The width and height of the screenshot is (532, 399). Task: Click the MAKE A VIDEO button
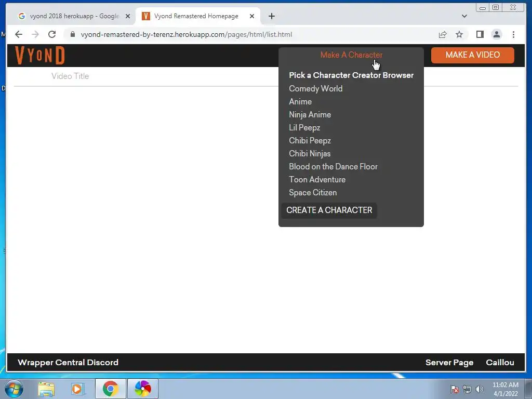473,55
